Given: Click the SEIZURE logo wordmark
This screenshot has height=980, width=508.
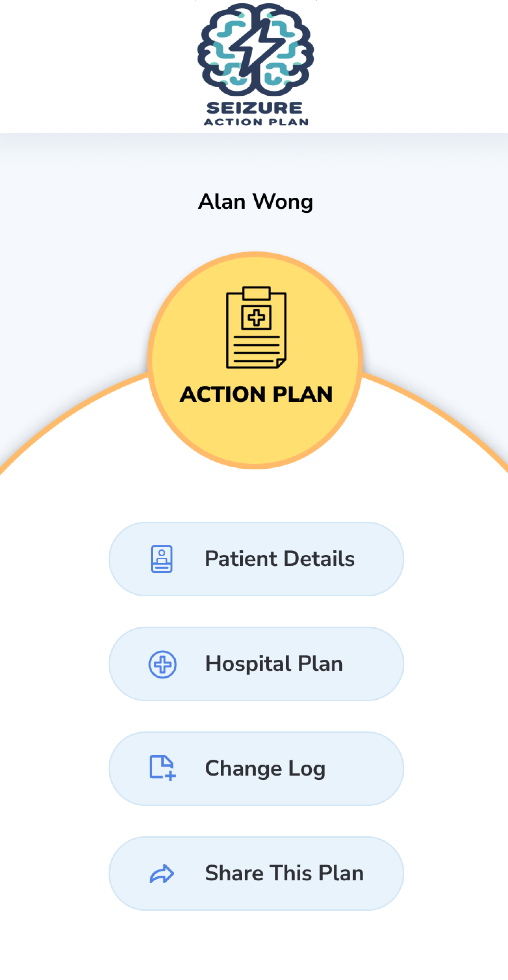Looking at the screenshot, I should (255, 108).
